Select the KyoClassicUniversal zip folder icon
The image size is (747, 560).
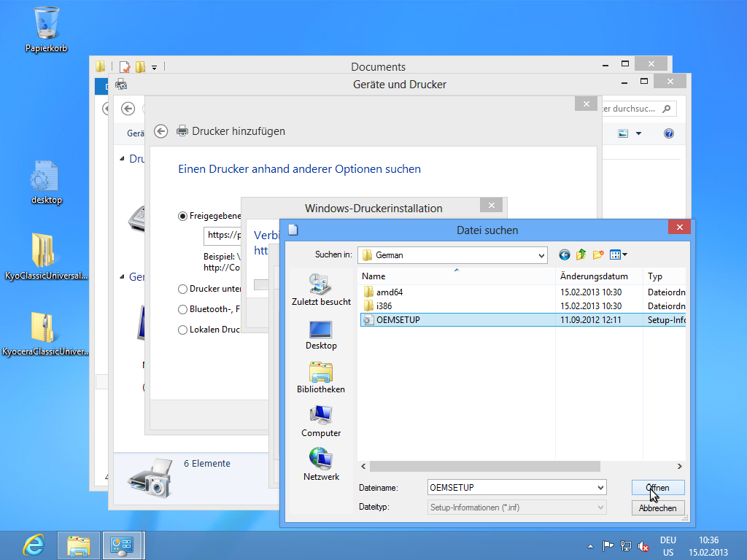coord(45,256)
